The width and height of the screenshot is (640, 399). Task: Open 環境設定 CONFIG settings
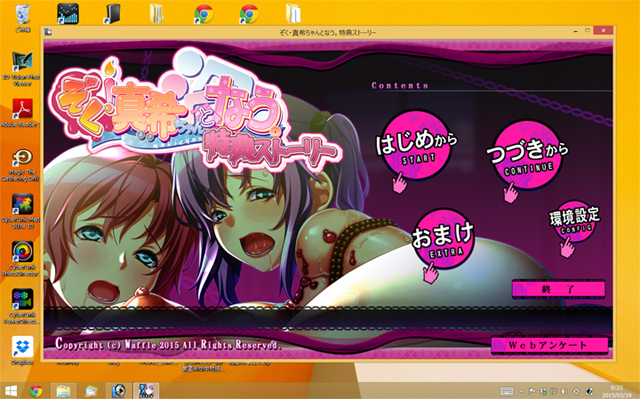click(575, 221)
